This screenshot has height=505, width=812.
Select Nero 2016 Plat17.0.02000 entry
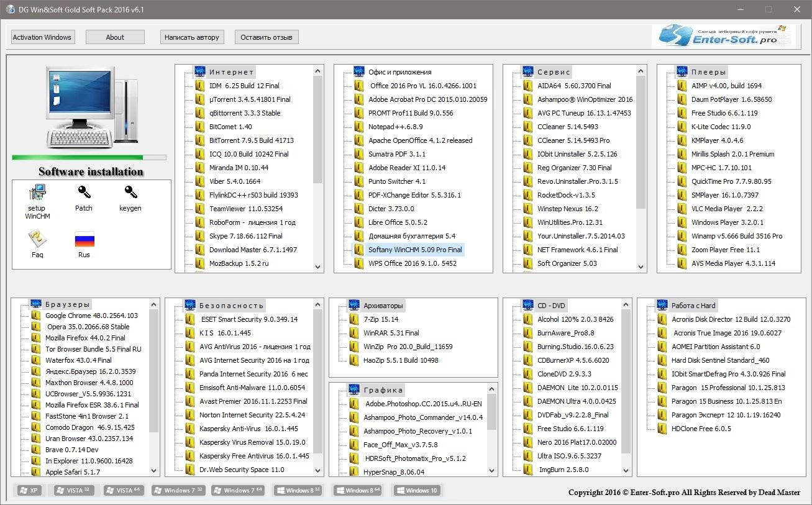577,442
